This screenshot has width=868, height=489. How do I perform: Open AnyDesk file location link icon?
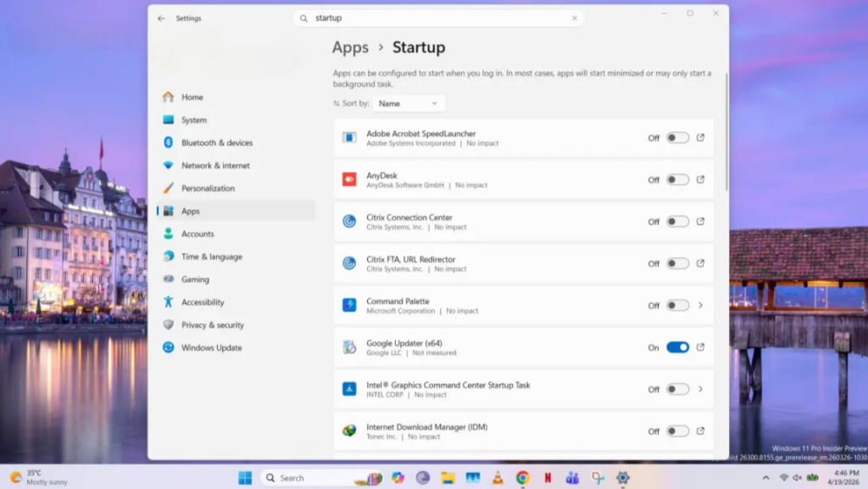tap(700, 180)
